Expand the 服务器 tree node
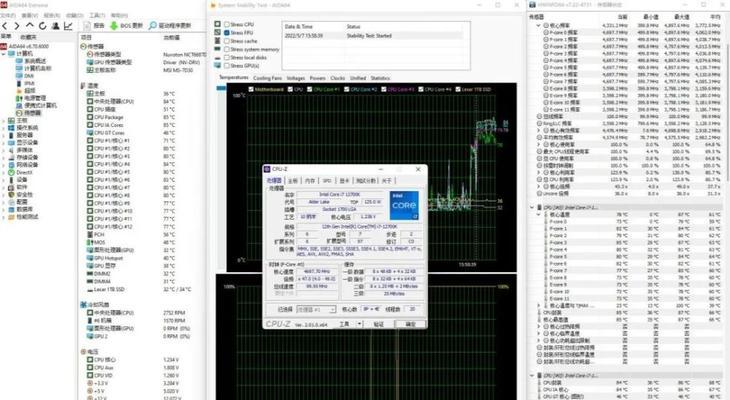The image size is (730, 400). click(4, 136)
